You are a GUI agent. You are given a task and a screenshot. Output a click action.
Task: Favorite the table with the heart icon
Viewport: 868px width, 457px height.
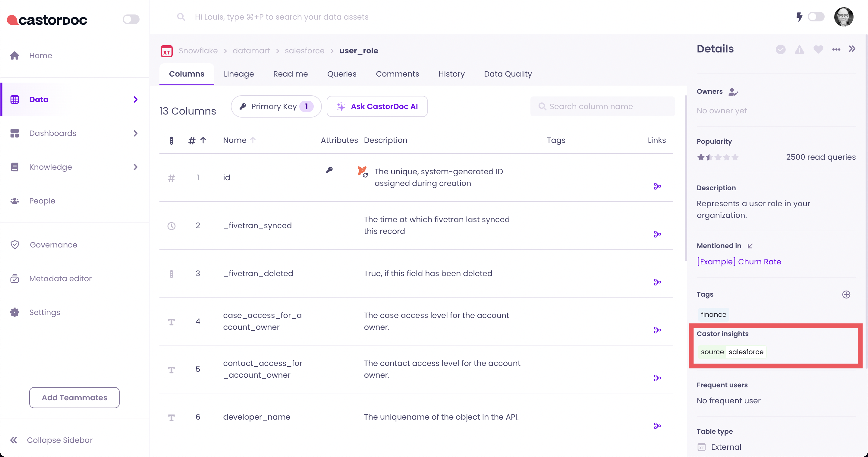pos(818,49)
